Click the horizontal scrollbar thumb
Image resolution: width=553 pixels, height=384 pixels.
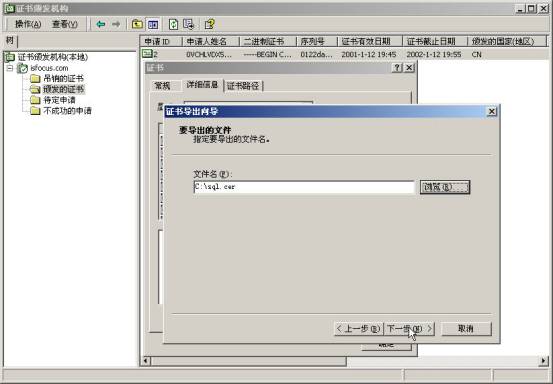[249, 361]
